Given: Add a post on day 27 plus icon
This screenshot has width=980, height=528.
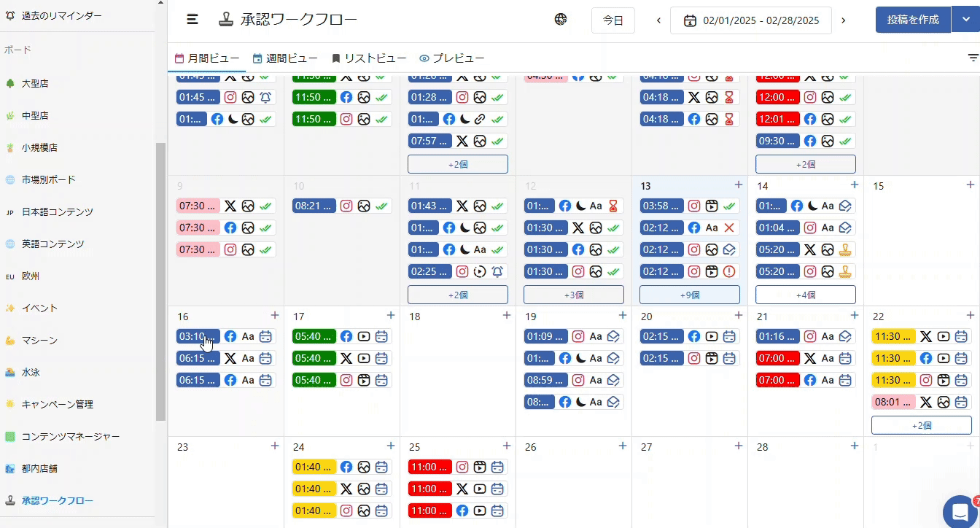Looking at the screenshot, I should tap(738, 446).
